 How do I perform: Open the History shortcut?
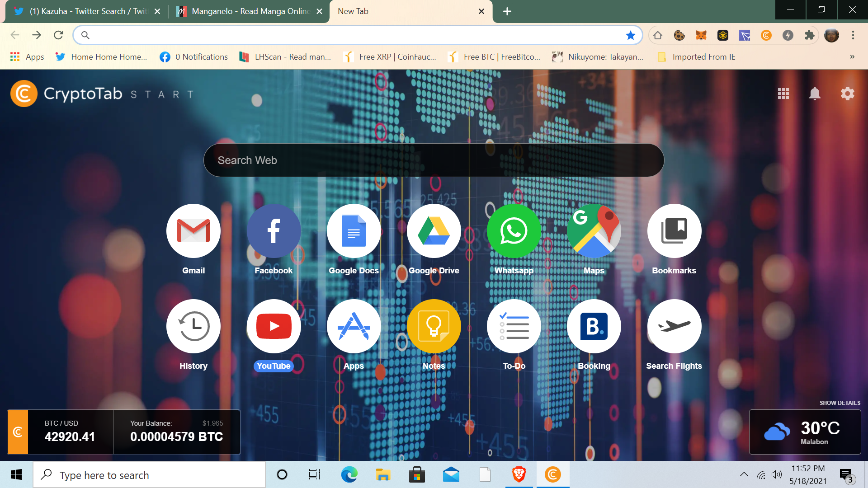coord(193,326)
